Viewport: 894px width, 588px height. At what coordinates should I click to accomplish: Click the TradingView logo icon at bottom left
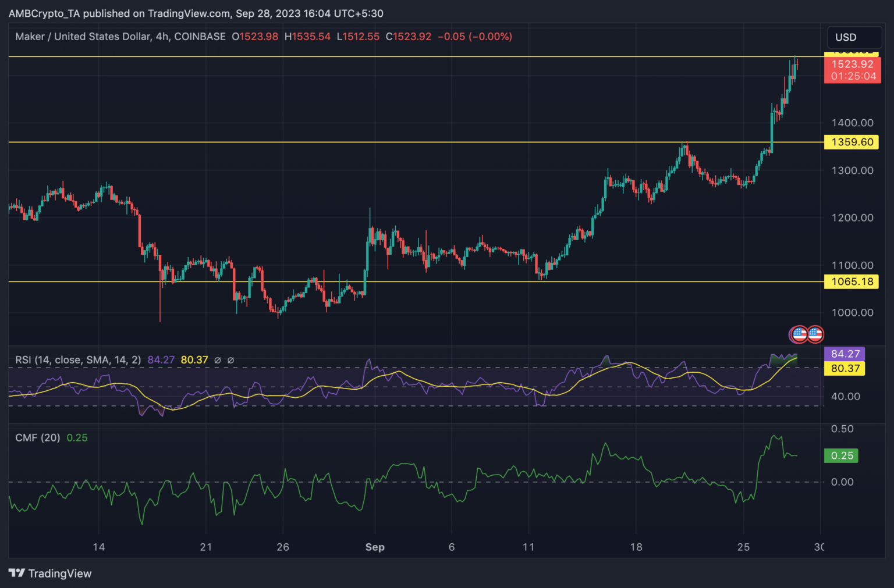click(17, 573)
